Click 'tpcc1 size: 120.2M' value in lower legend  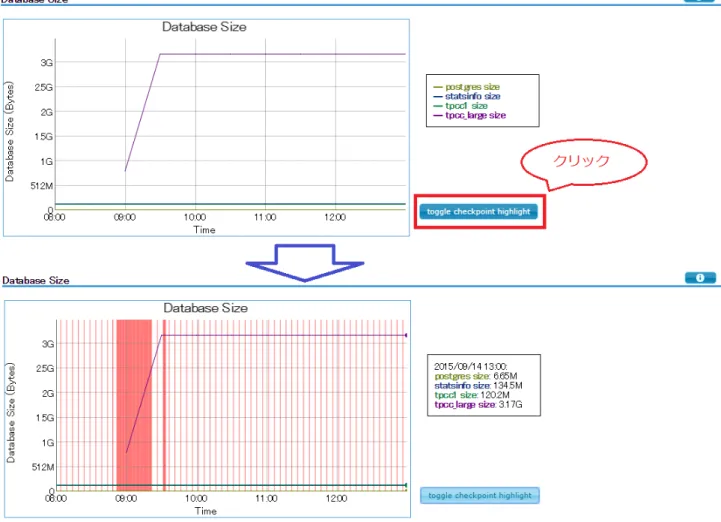pyautogui.click(x=472, y=395)
